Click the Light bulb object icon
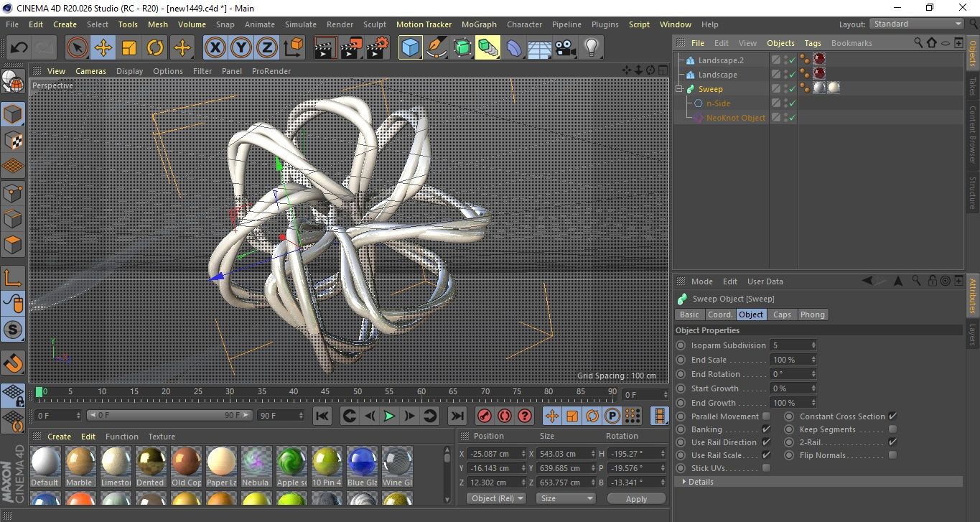The image size is (980, 522). click(x=591, y=48)
